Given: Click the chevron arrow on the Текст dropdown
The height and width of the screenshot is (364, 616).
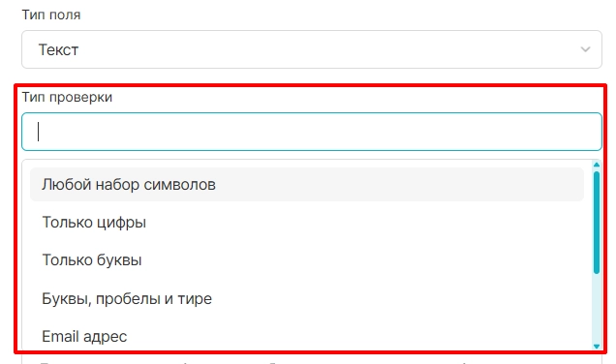Looking at the screenshot, I should 585,49.
